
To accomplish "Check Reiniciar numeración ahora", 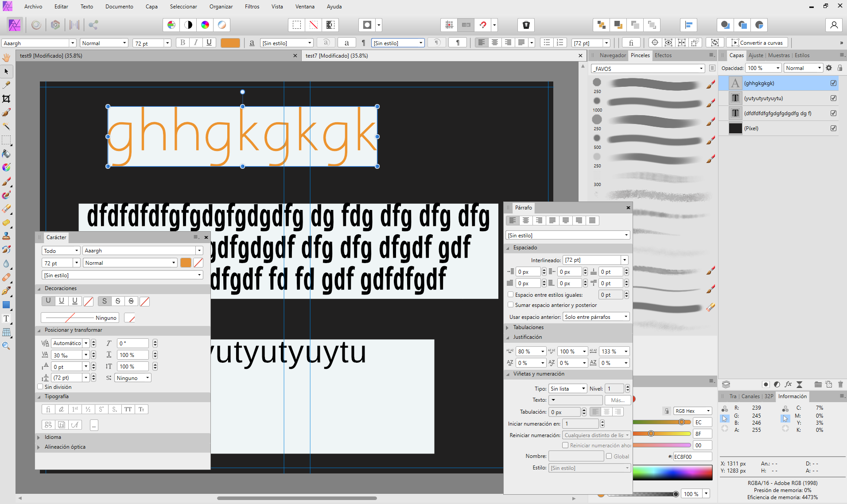I will (565, 445).
